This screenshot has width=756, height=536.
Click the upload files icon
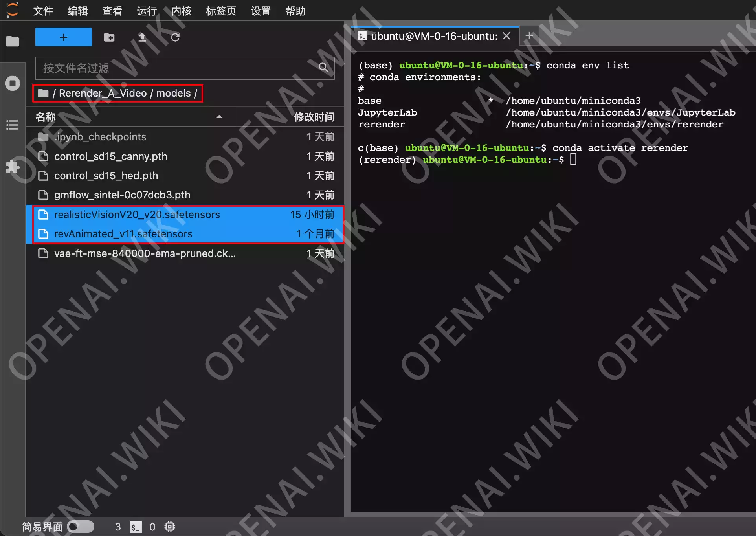pyautogui.click(x=142, y=37)
